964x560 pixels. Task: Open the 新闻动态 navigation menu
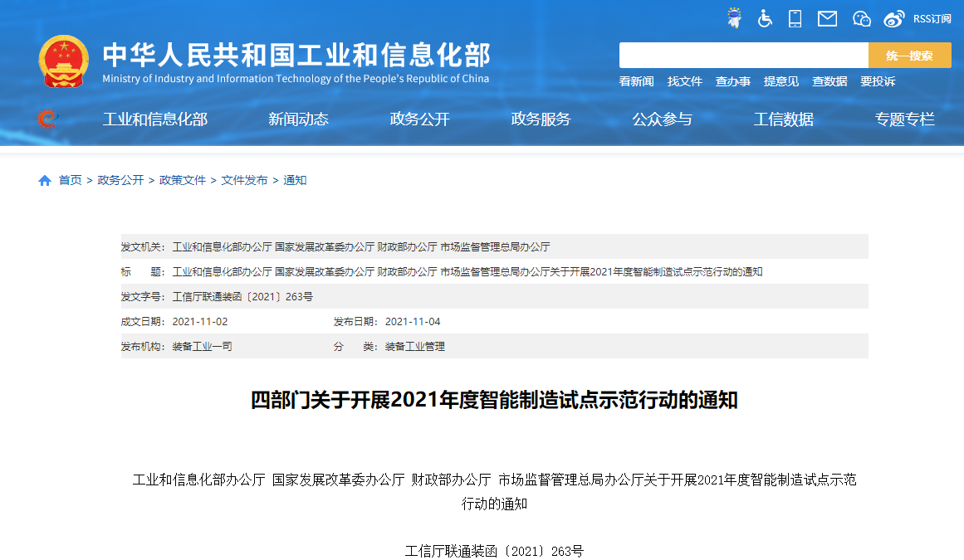(x=298, y=119)
